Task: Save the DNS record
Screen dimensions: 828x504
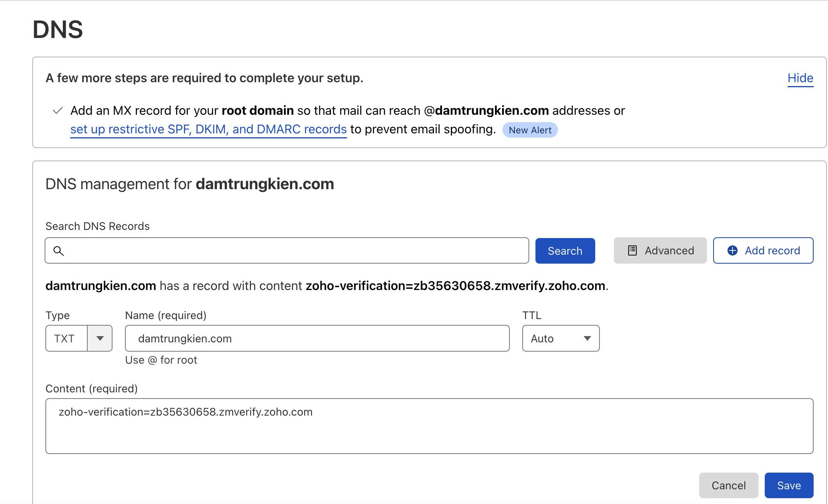Action: coord(789,485)
